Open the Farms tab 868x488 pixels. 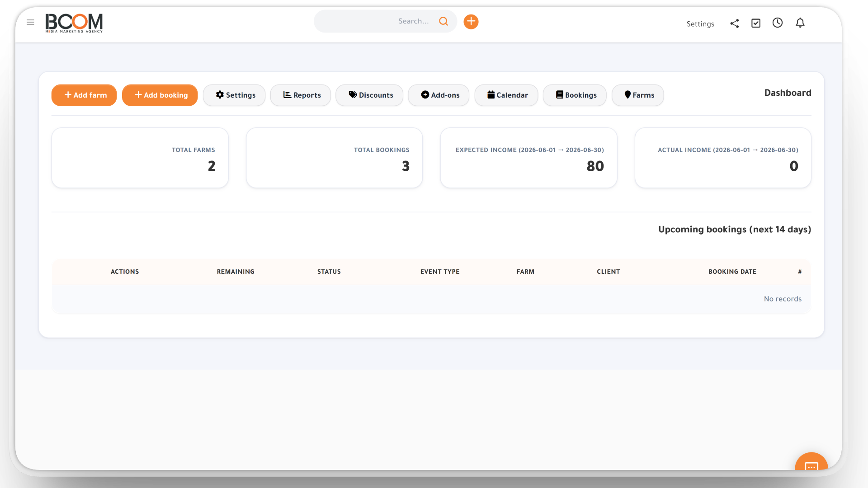point(638,95)
